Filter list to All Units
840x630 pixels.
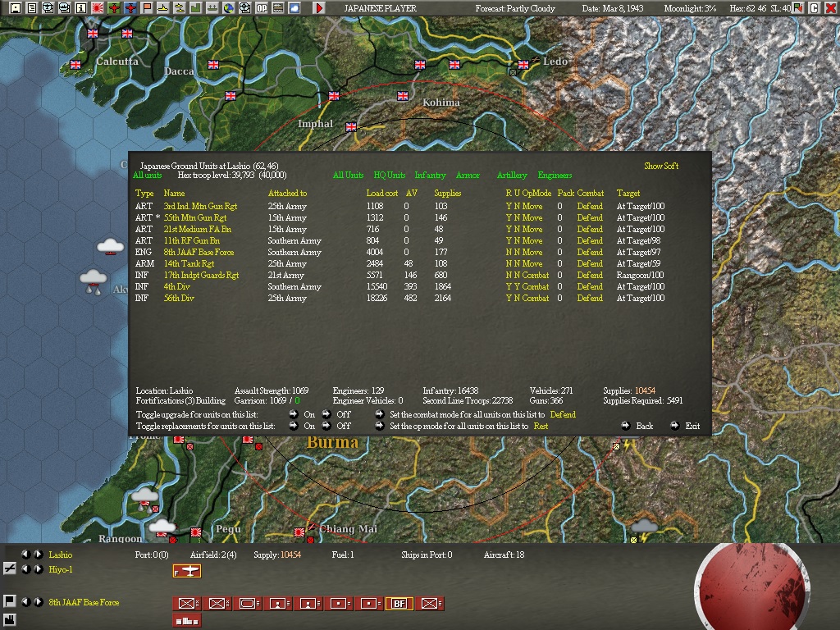(x=348, y=176)
